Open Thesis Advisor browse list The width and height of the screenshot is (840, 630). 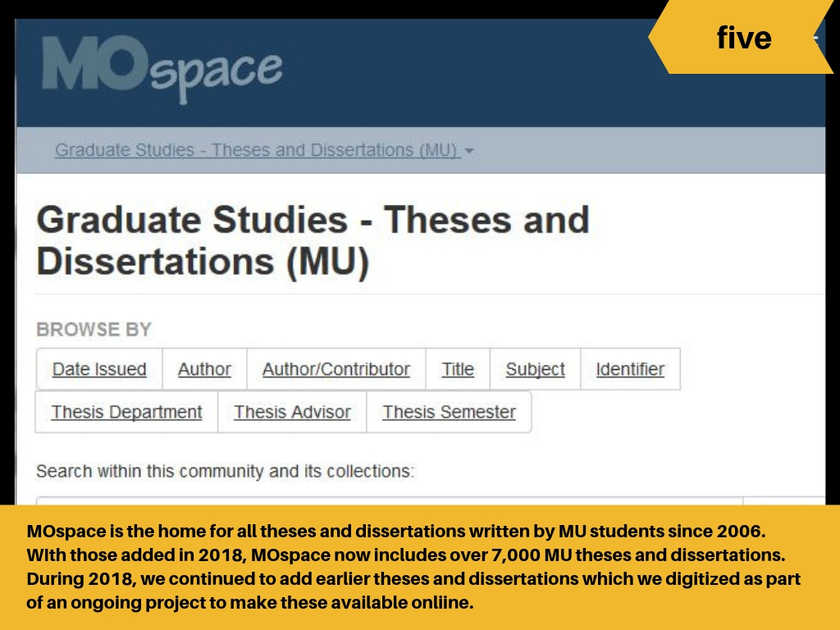point(292,412)
